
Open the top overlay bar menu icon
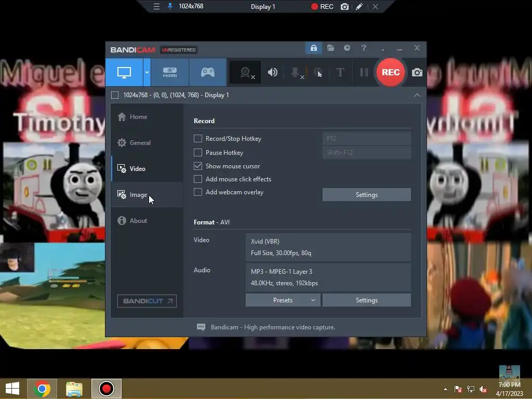156,6
